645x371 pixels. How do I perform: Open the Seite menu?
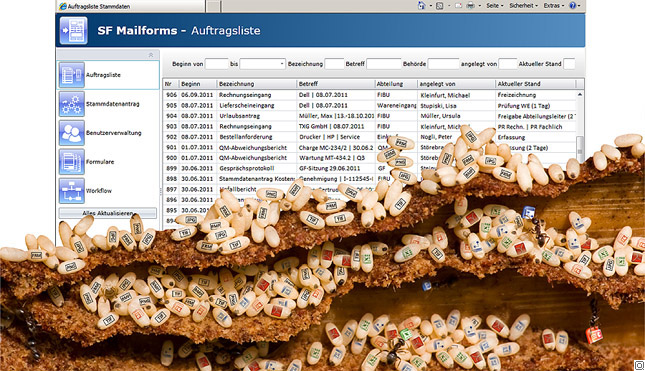point(494,6)
